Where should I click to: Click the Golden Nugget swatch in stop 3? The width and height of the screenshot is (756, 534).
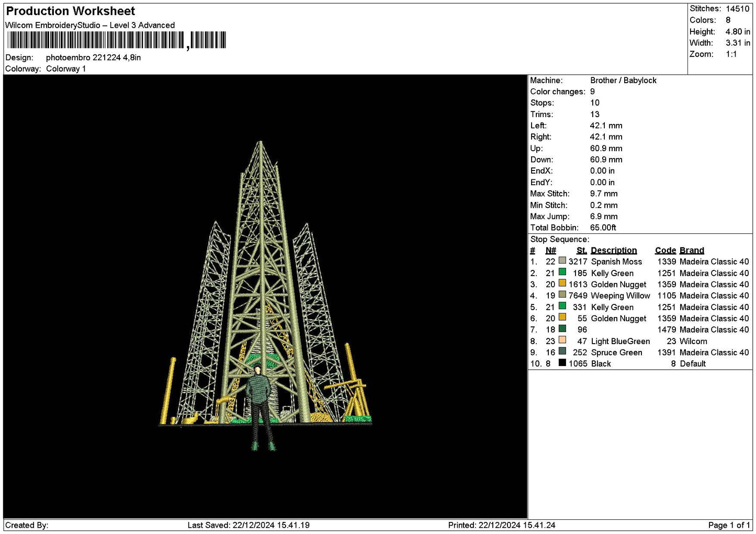[562, 283]
